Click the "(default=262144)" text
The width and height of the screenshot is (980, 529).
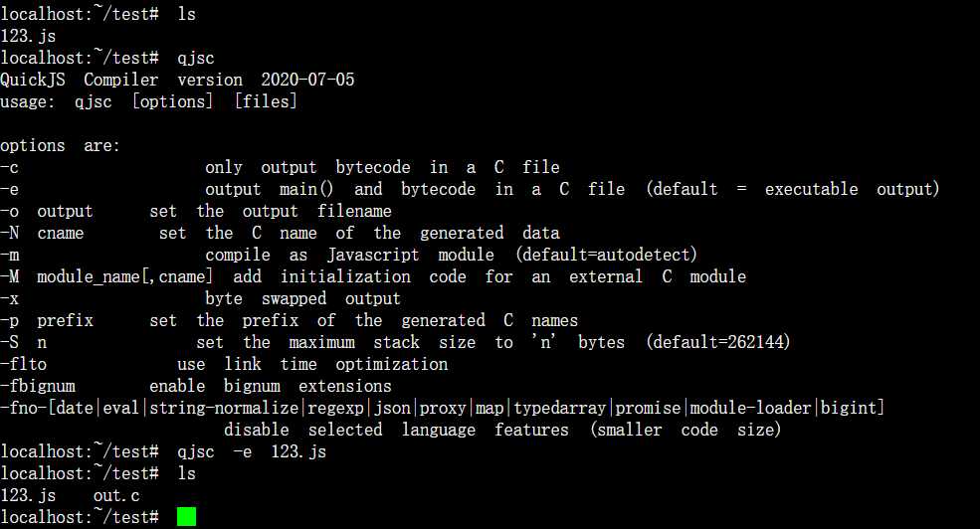[x=718, y=342]
